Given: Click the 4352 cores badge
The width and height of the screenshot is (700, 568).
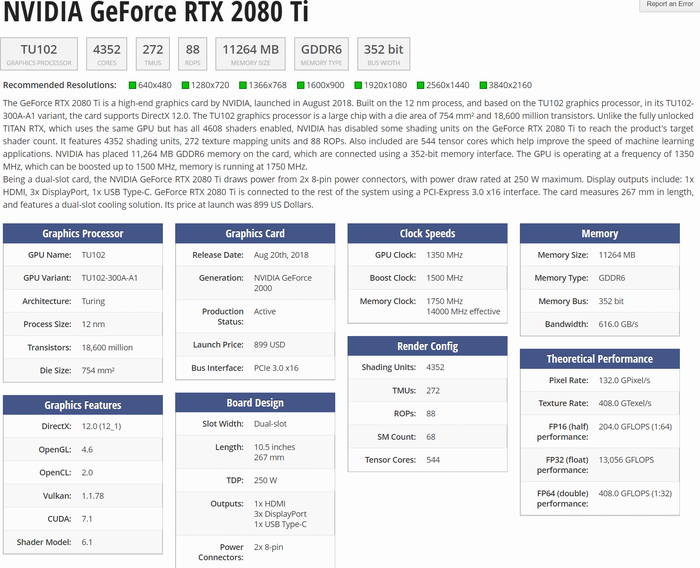Looking at the screenshot, I should point(107,54).
